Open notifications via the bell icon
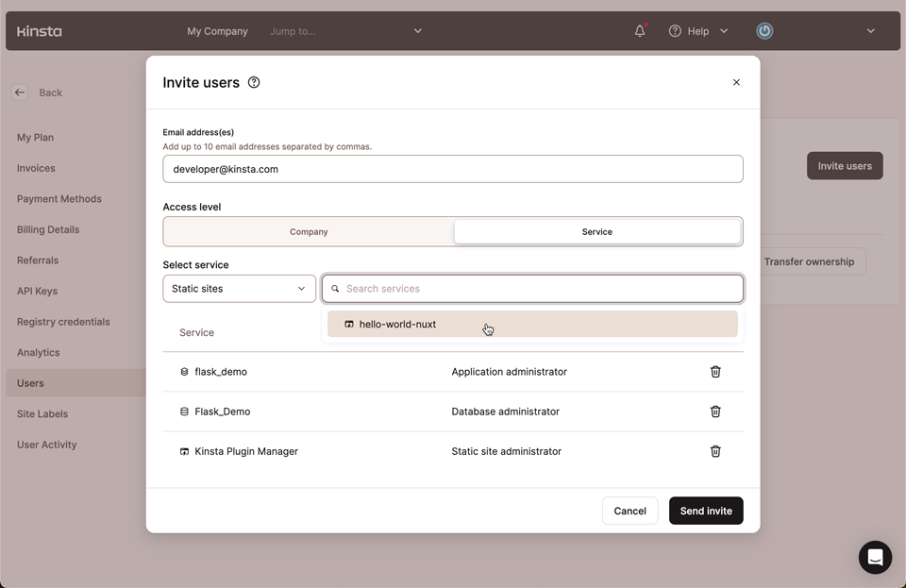 639,30
